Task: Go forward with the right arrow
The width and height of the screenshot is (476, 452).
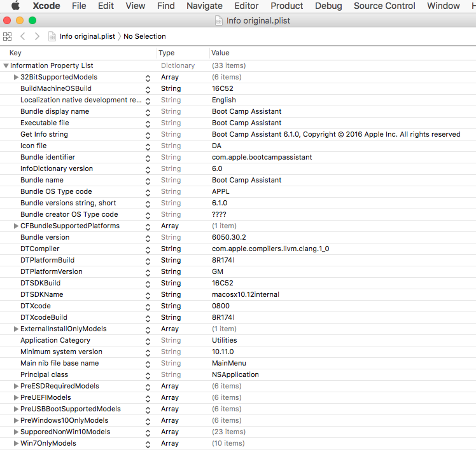Action: coord(37,36)
